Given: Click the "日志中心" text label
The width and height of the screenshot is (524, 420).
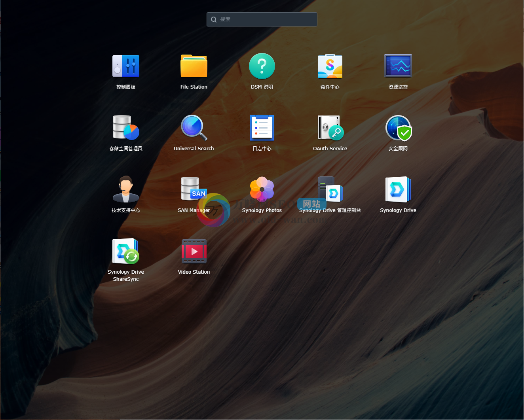Looking at the screenshot, I should coord(262,148).
